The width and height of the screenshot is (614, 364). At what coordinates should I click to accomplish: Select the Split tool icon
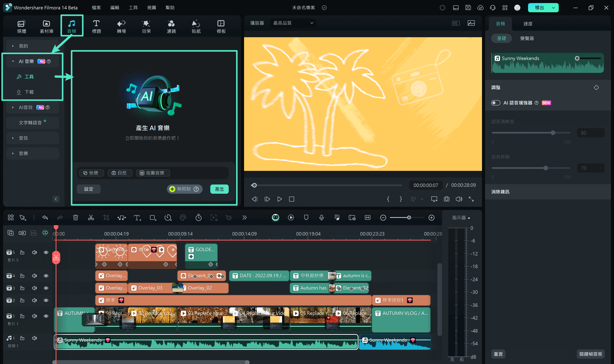point(91,217)
